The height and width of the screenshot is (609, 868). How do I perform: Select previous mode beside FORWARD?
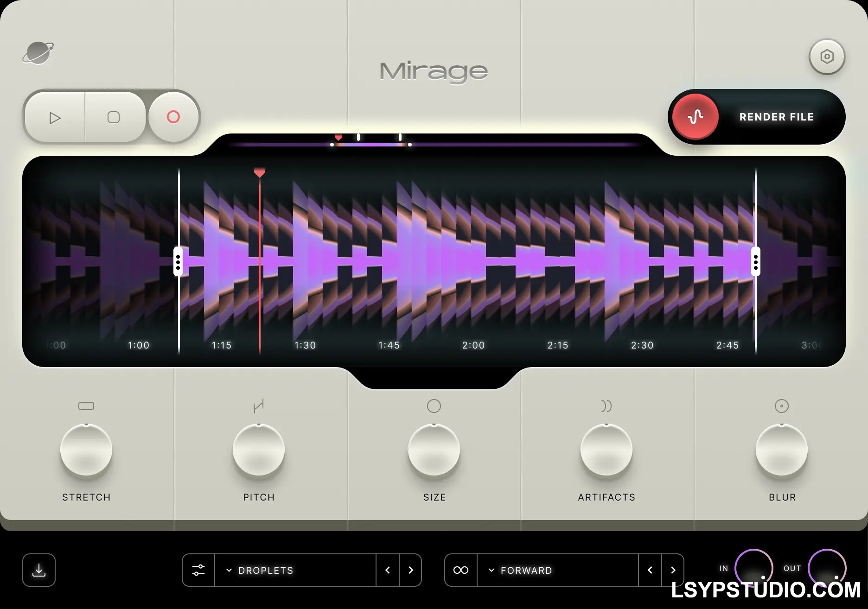[x=650, y=570]
